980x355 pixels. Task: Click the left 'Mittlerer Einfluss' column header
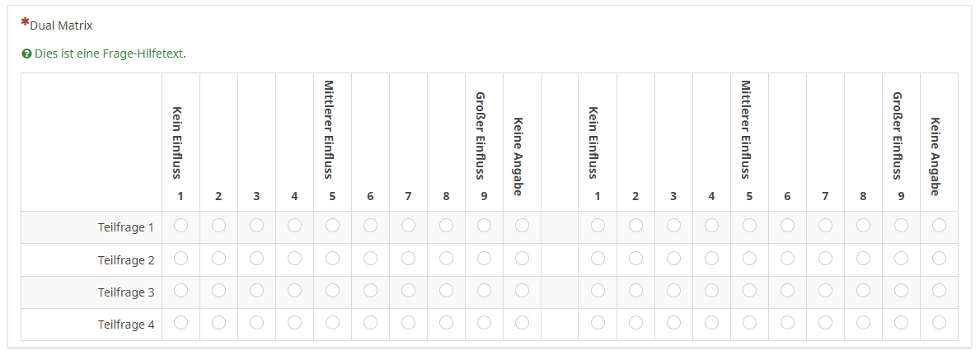pyautogui.click(x=329, y=129)
